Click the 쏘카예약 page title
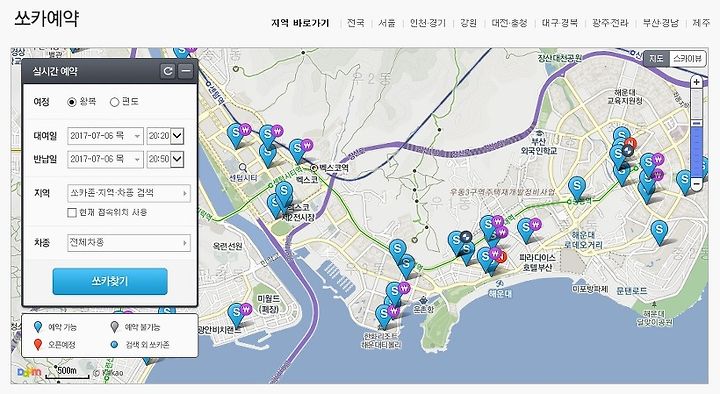Screen dimensions: 720x394 46,19
